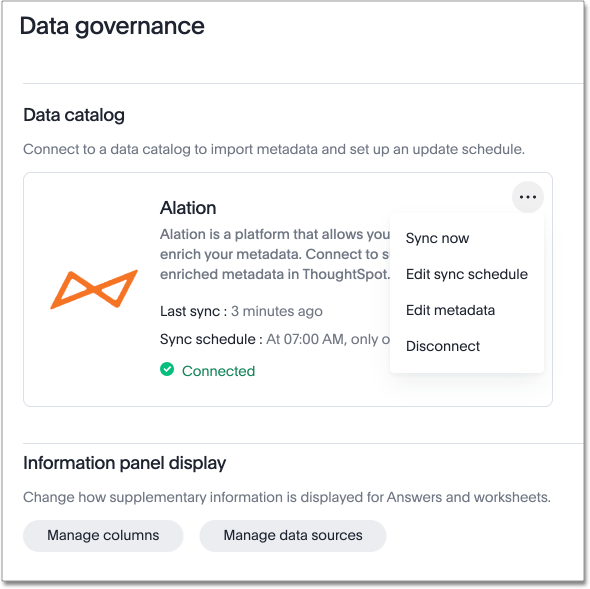
Task: Click the Alation card title
Action: [188, 208]
